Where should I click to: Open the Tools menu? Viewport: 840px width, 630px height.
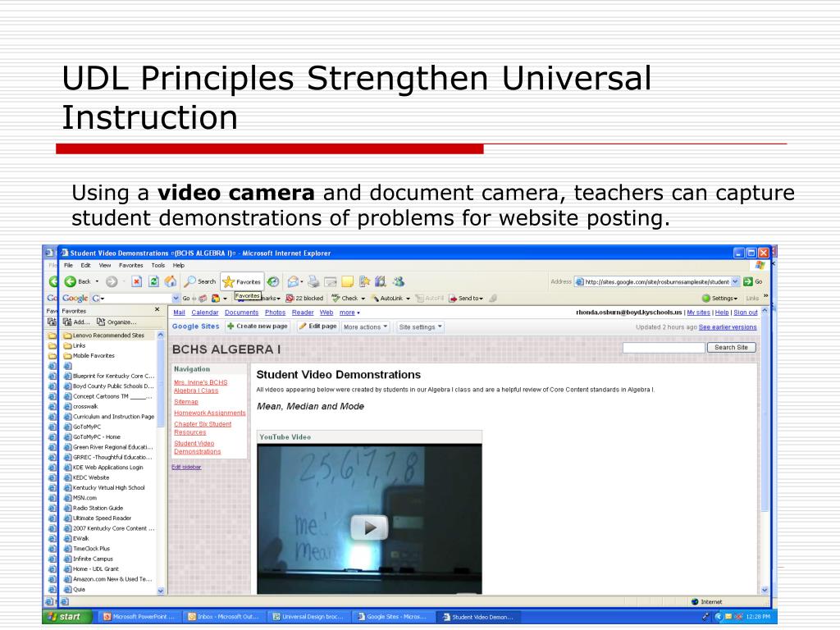tap(158, 266)
